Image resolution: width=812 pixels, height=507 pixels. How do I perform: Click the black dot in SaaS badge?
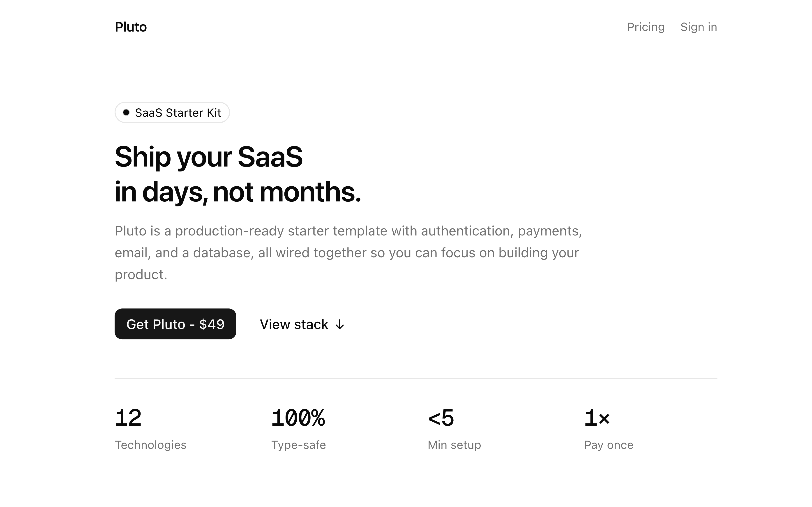click(x=126, y=112)
